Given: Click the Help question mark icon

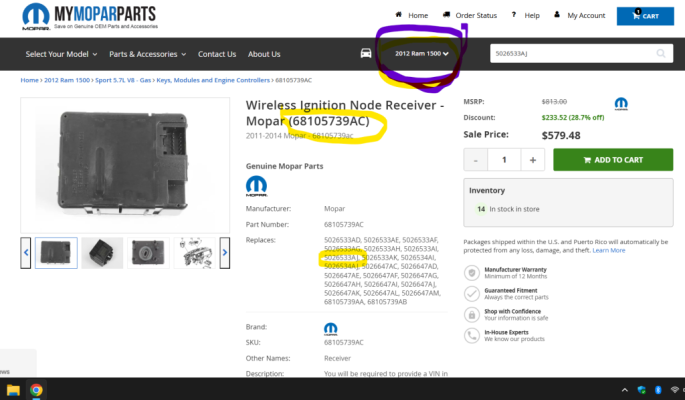Looking at the screenshot, I should (x=514, y=14).
